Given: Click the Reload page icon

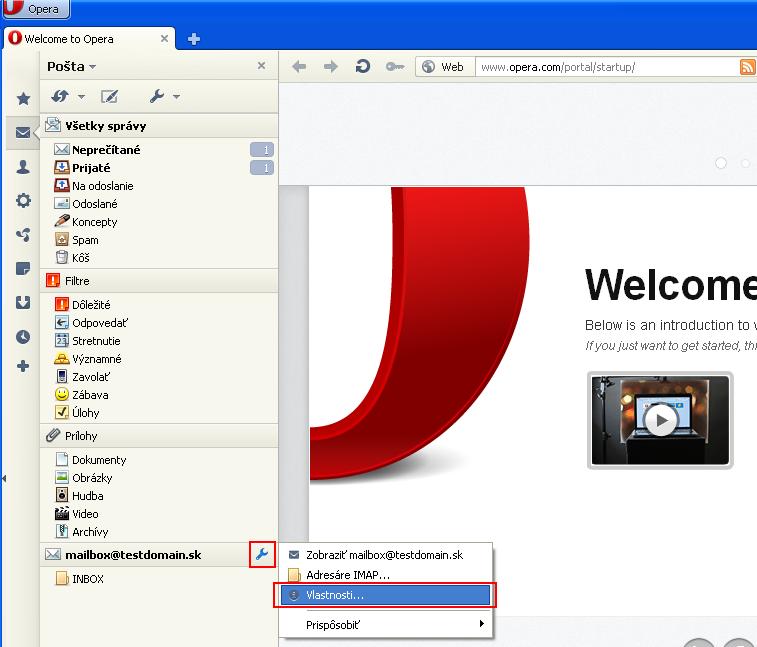Looking at the screenshot, I should click(x=363, y=66).
